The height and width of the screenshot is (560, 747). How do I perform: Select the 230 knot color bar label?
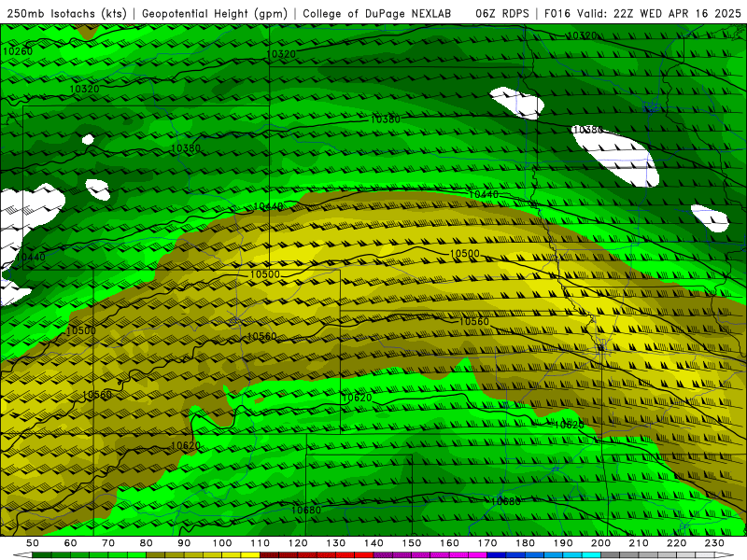coord(714,543)
